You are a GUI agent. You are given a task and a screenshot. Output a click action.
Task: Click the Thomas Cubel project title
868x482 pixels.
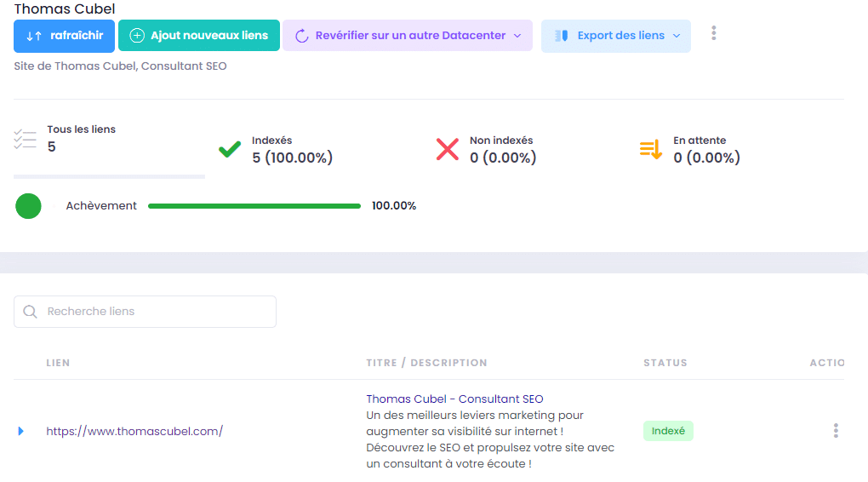pyautogui.click(x=65, y=9)
